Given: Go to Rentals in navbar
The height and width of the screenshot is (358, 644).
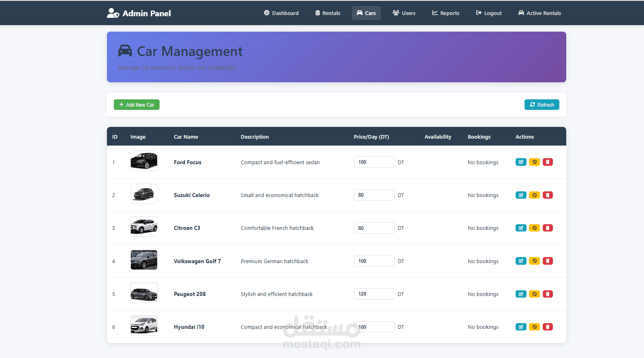Looking at the screenshot, I should coord(328,13).
